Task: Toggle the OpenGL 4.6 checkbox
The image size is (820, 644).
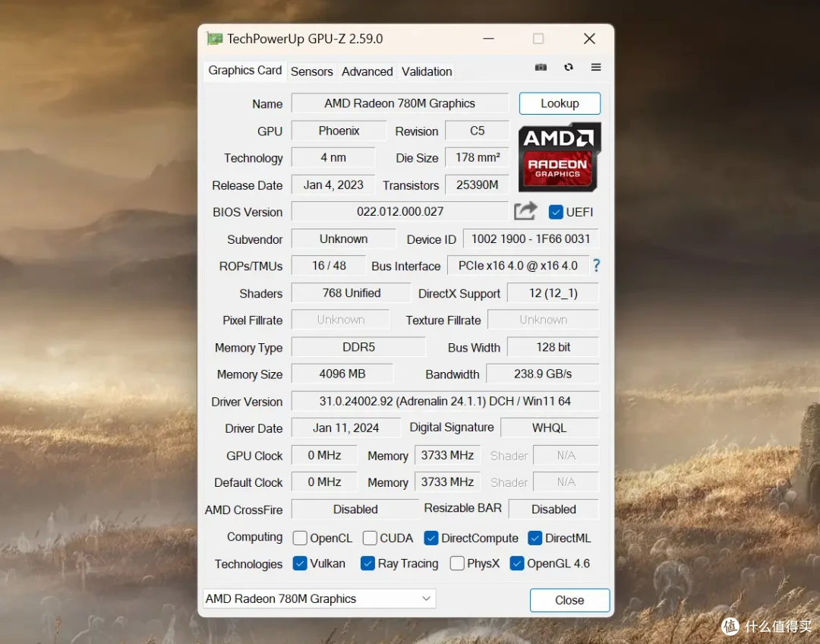Action: click(x=517, y=563)
